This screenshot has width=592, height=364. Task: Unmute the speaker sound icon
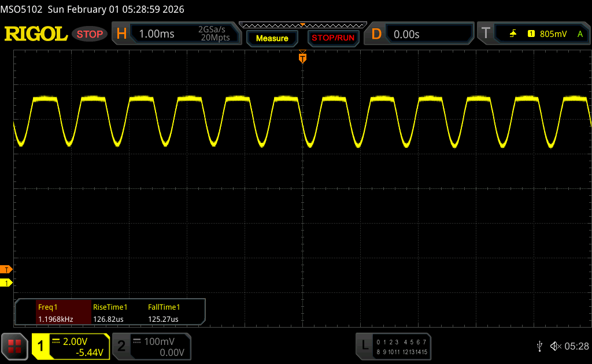555,346
